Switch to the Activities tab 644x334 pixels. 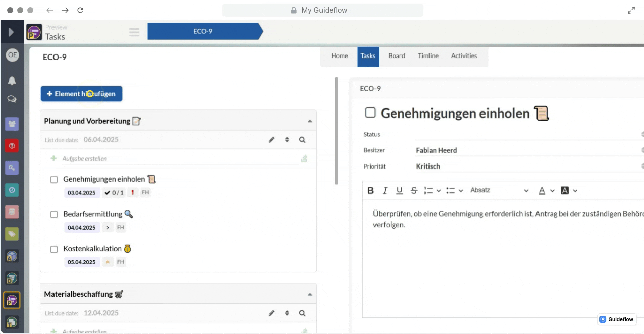click(464, 56)
